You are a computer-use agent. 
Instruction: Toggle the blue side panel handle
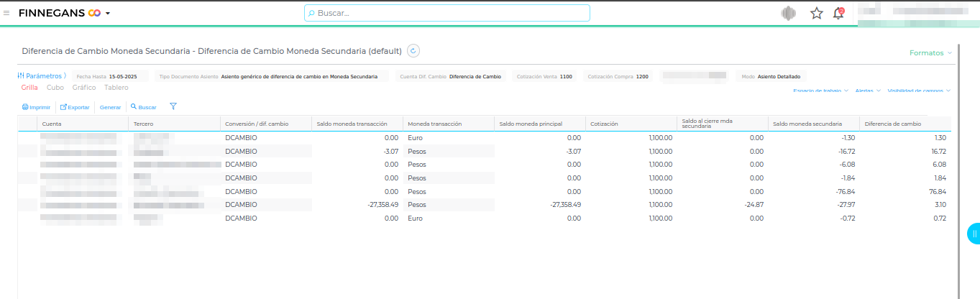(x=974, y=234)
